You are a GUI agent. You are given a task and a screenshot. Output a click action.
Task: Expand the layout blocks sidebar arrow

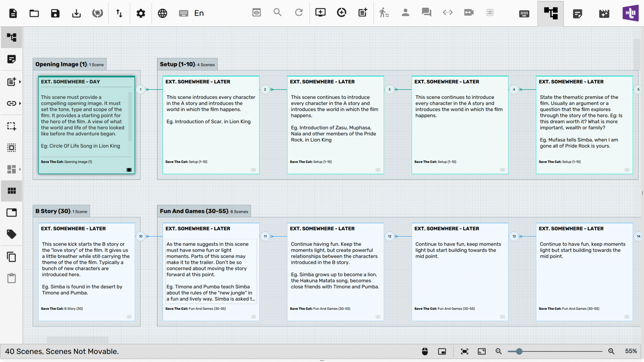coord(20,169)
